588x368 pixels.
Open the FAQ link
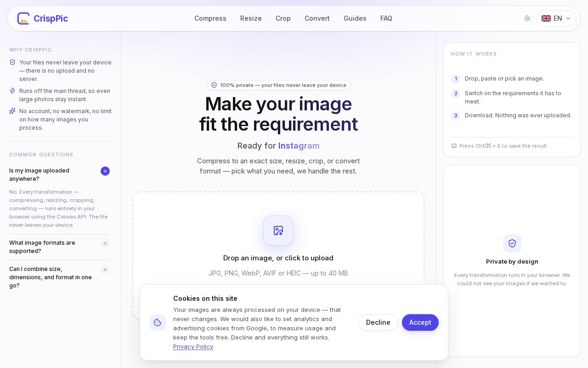(x=386, y=18)
